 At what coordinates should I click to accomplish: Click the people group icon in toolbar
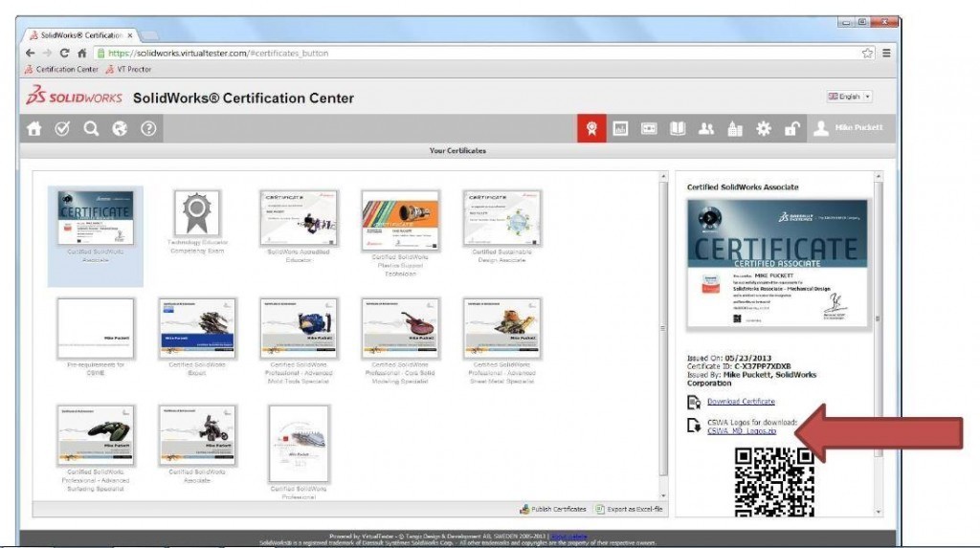coord(706,129)
